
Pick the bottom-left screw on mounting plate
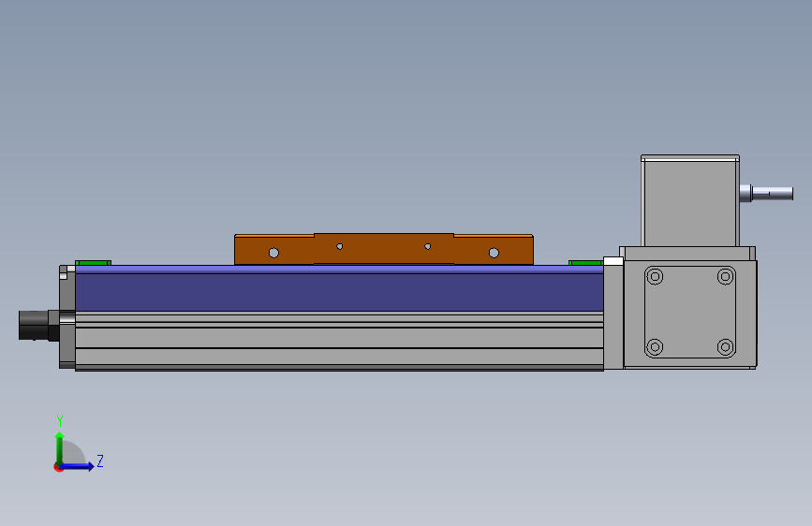coord(655,347)
